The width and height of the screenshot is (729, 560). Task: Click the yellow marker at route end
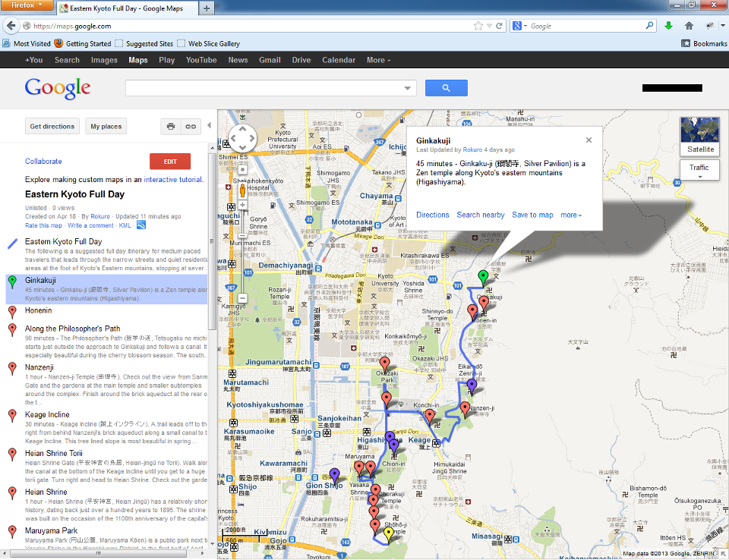pos(388,534)
